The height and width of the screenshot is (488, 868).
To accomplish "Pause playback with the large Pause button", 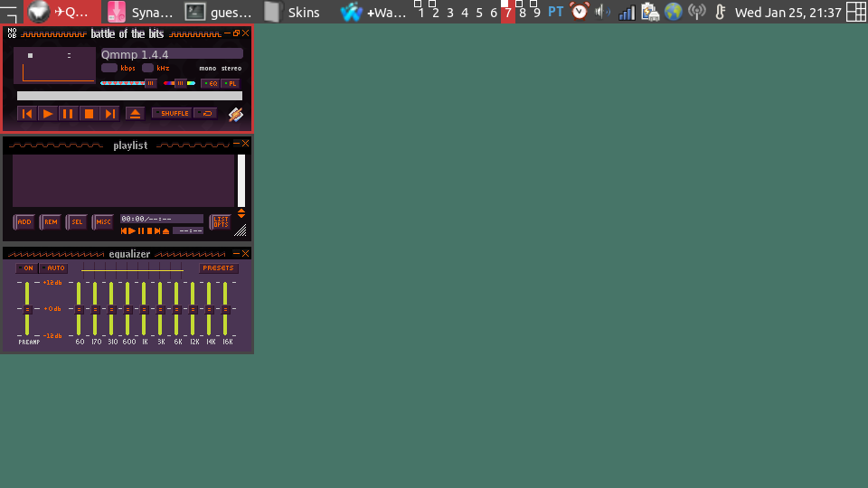I will (x=68, y=114).
